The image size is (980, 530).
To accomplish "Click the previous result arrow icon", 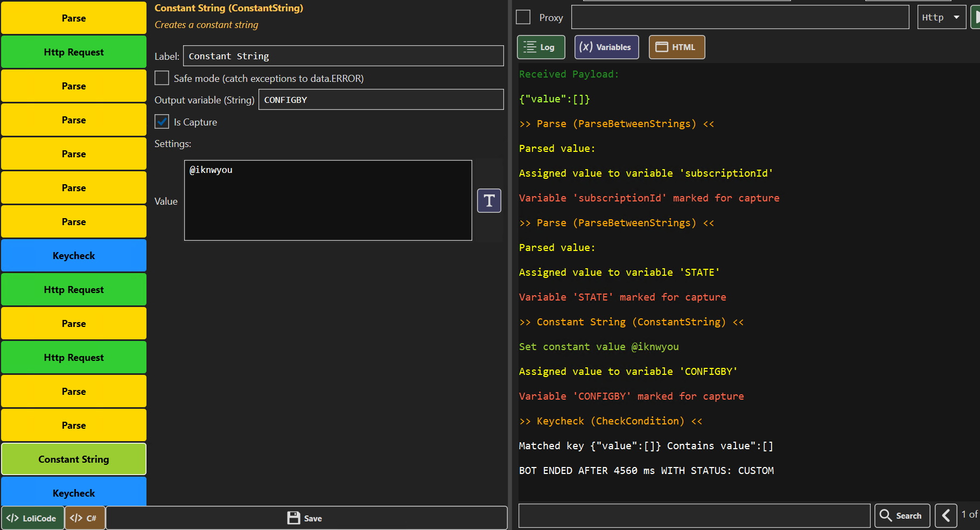I will click(x=946, y=515).
